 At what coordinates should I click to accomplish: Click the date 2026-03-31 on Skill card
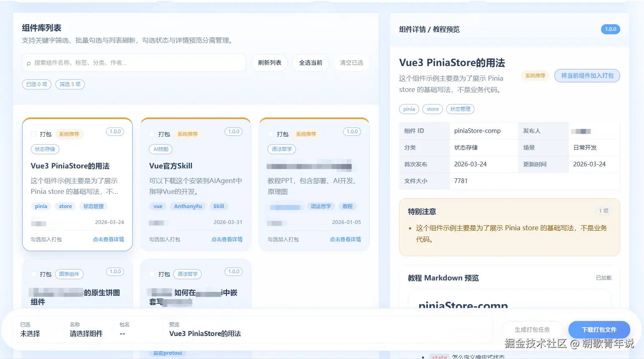pos(228,222)
